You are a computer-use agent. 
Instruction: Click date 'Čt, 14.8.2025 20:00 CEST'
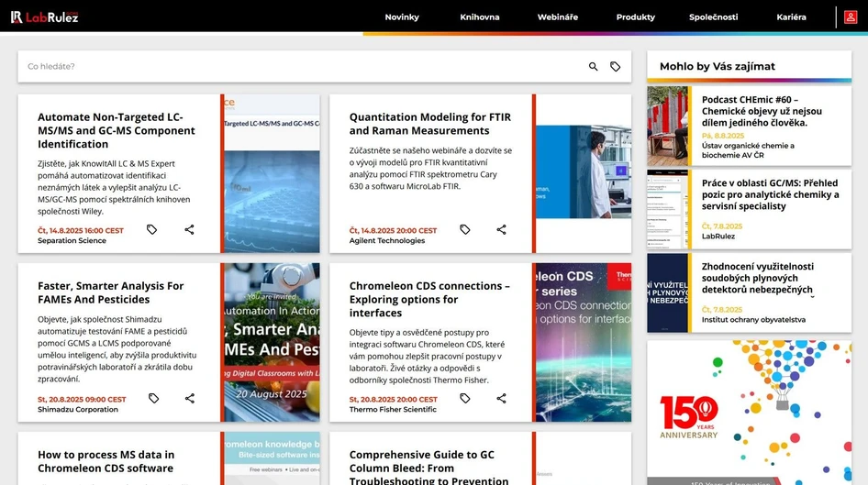click(x=393, y=231)
